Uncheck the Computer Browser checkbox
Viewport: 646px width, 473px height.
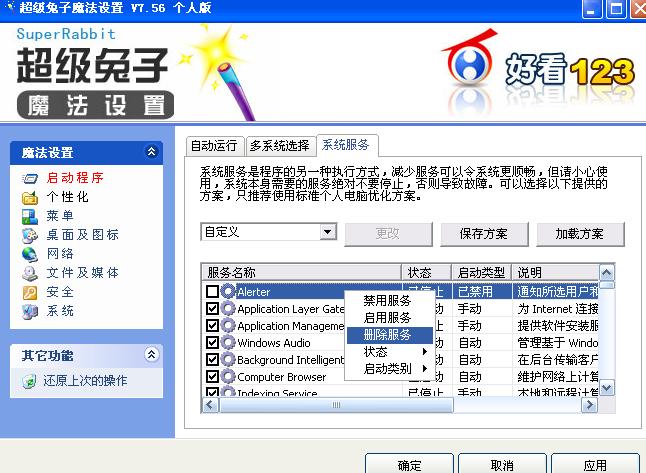pyautogui.click(x=212, y=376)
